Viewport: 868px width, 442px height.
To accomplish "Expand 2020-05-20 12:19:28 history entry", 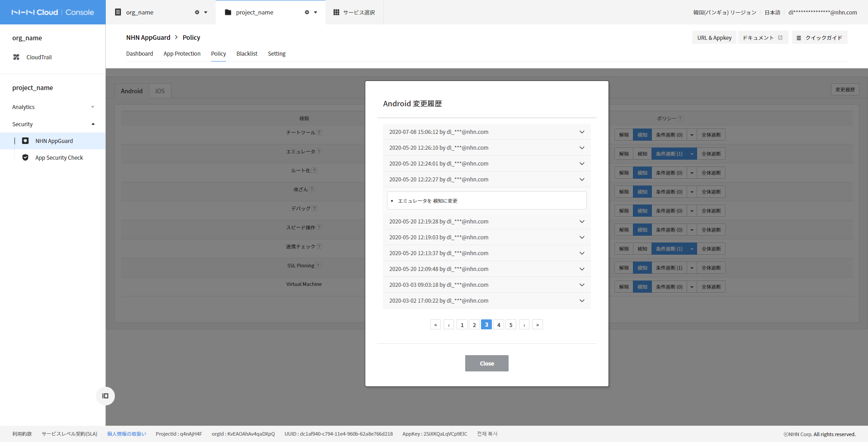I will (486, 222).
